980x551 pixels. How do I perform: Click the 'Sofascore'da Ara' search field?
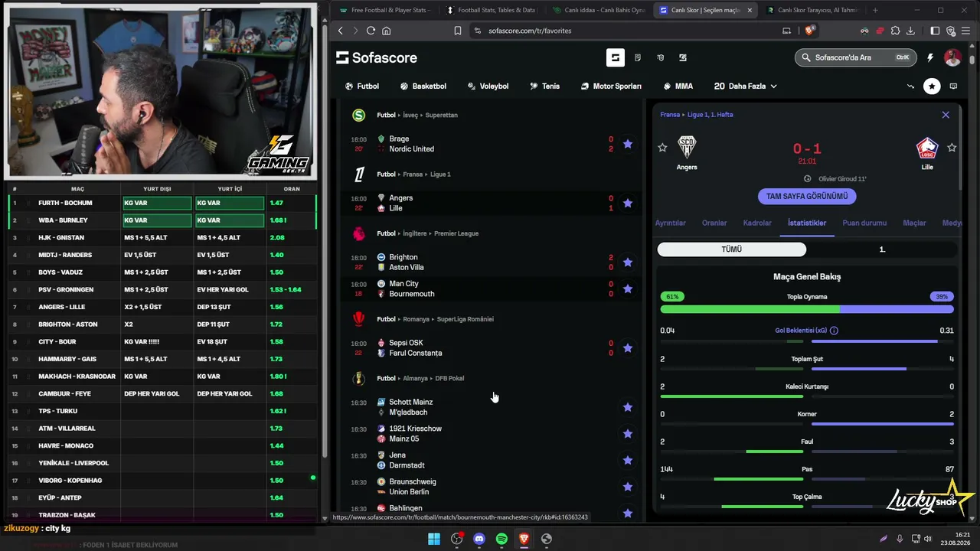[856, 57]
